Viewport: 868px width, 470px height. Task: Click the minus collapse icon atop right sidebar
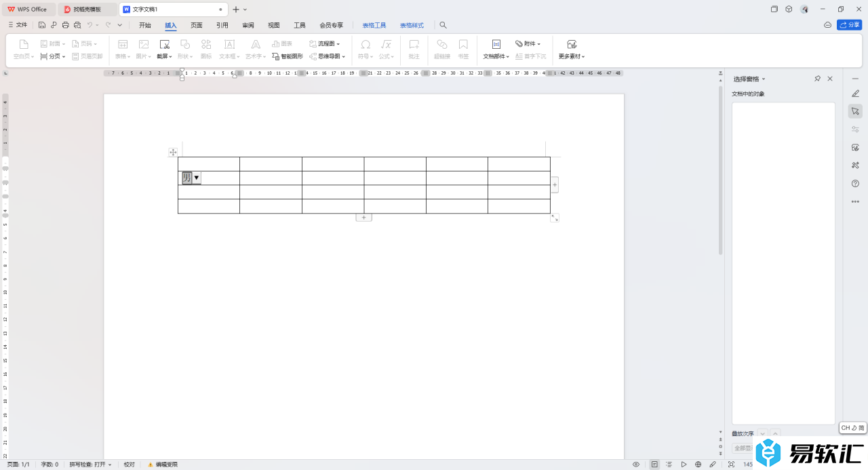pos(855,79)
